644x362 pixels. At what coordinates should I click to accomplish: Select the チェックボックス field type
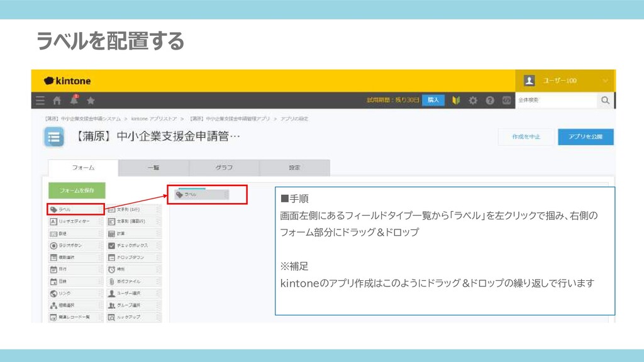(134, 246)
